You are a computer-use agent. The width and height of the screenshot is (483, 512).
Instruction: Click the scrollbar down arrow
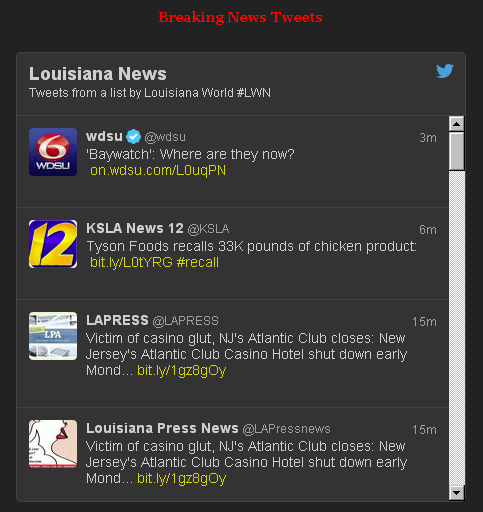[457, 492]
